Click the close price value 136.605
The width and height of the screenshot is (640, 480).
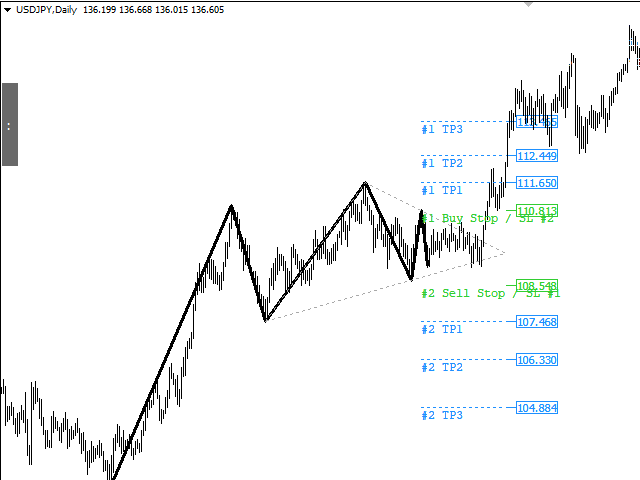point(207,10)
